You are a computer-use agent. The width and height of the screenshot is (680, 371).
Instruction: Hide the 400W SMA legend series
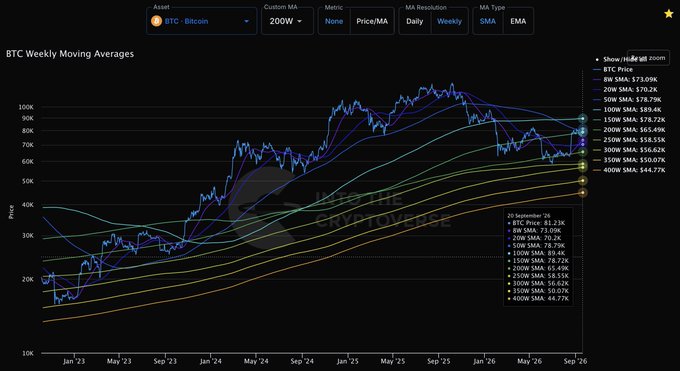coord(628,170)
